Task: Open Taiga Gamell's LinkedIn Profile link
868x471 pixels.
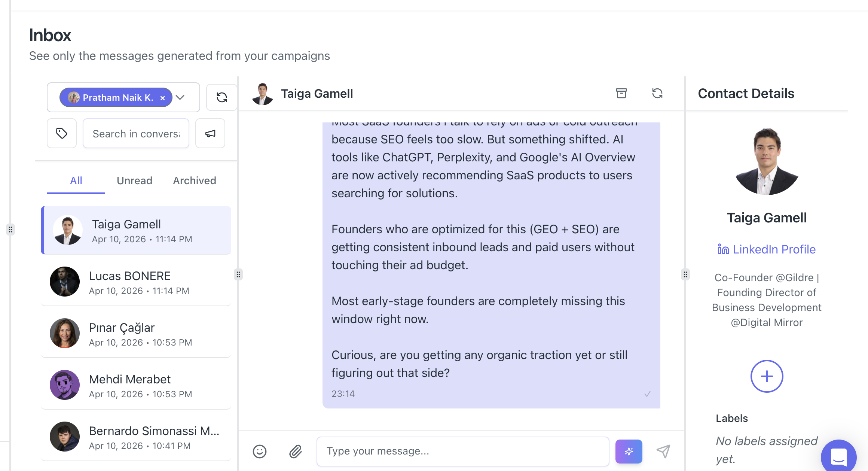Action: 767,249
